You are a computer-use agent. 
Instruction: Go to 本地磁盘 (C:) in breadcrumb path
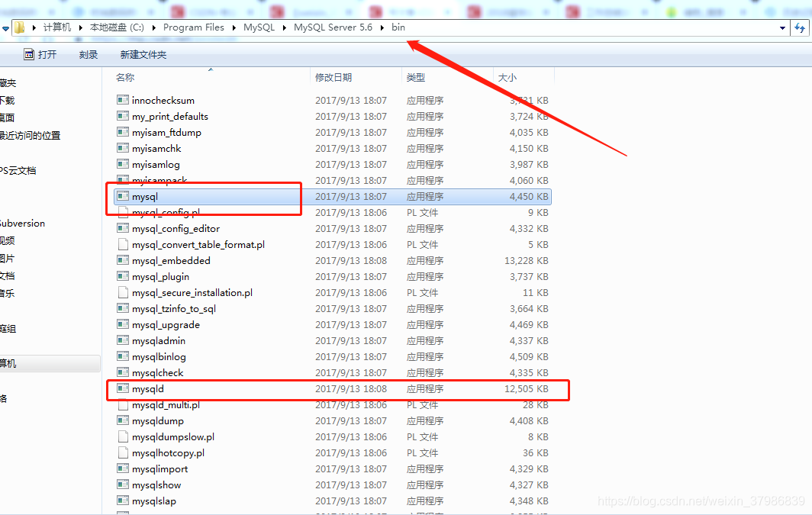coord(117,27)
